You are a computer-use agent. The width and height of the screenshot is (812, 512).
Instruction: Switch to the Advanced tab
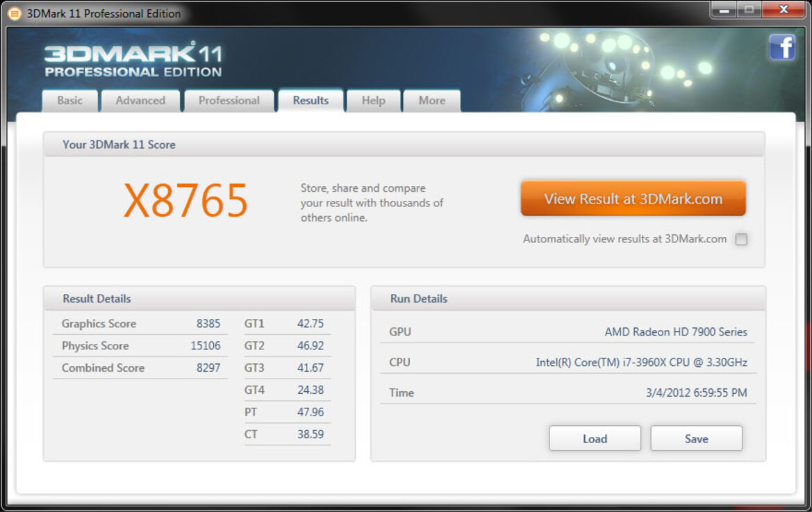pos(140,101)
